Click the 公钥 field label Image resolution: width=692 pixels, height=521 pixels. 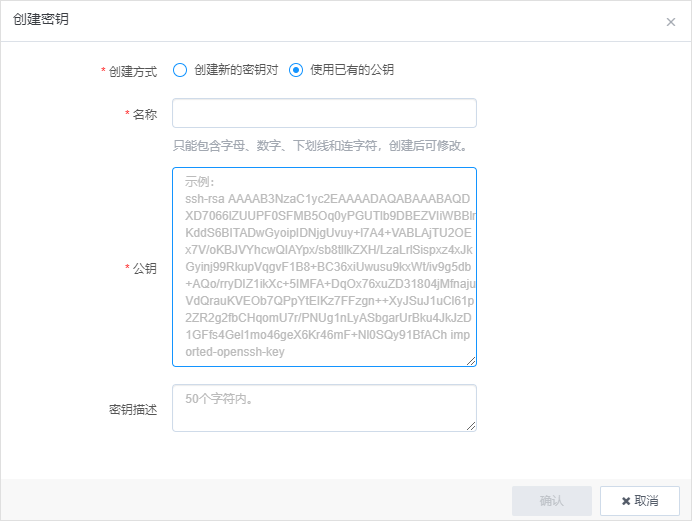click(145, 268)
